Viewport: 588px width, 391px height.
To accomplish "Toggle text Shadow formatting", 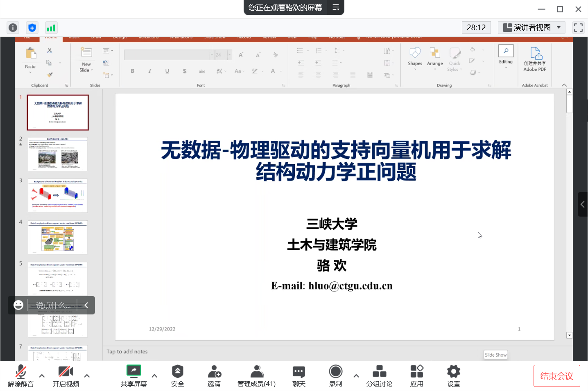I will pyautogui.click(x=185, y=71).
